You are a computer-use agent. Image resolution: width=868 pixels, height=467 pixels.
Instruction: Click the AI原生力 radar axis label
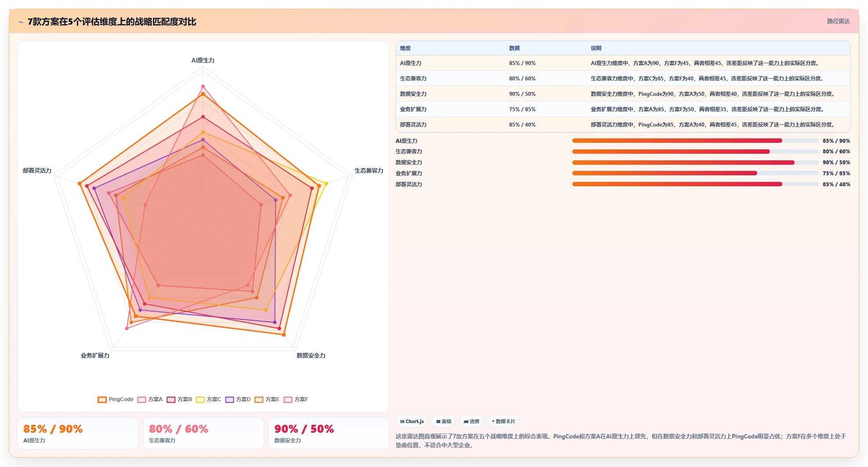click(203, 61)
